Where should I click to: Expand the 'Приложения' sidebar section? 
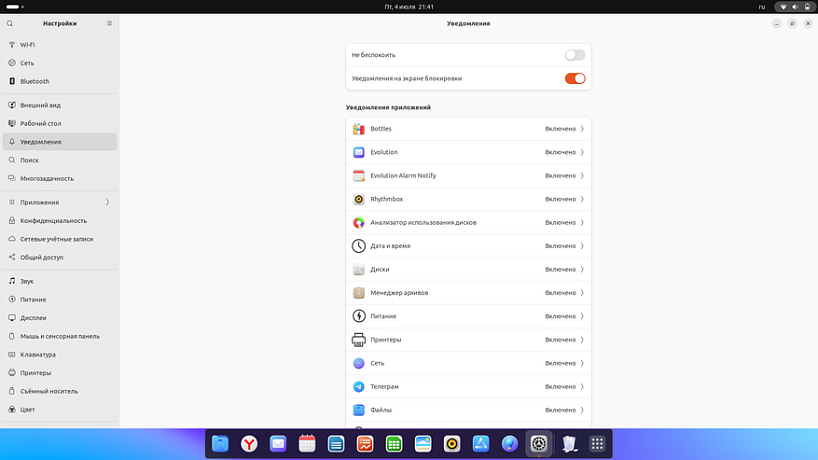coord(107,202)
